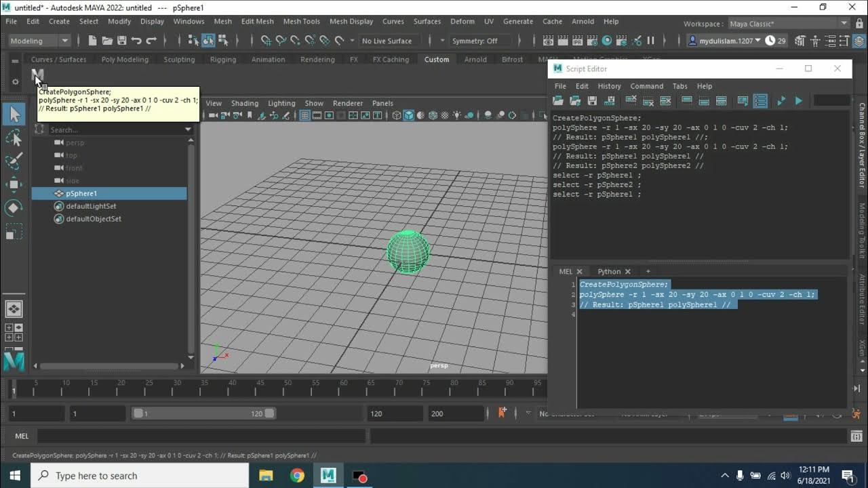Select the custom MEL shelf button
Image resolution: width=868 pixels, height=488 pixels.
point(37,77)
